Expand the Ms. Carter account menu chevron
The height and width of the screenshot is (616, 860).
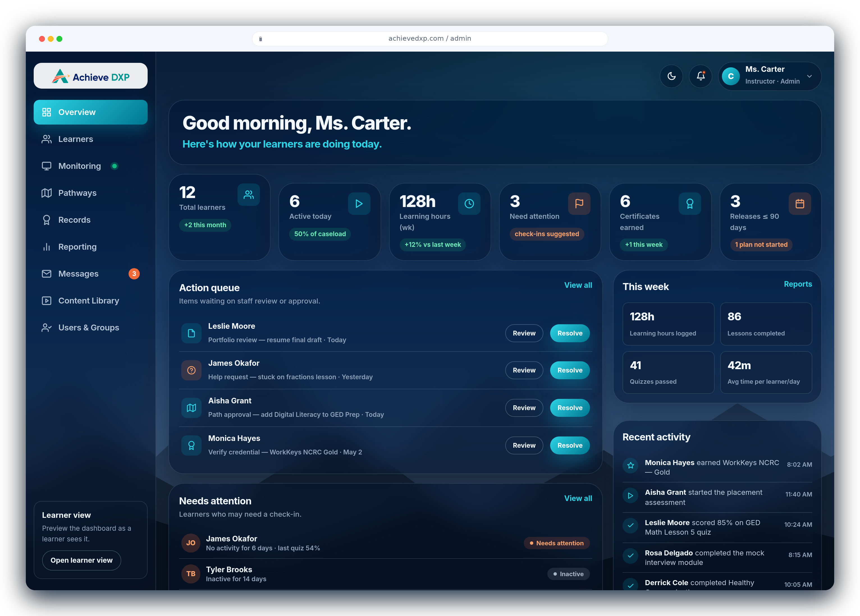click(809, 76)
